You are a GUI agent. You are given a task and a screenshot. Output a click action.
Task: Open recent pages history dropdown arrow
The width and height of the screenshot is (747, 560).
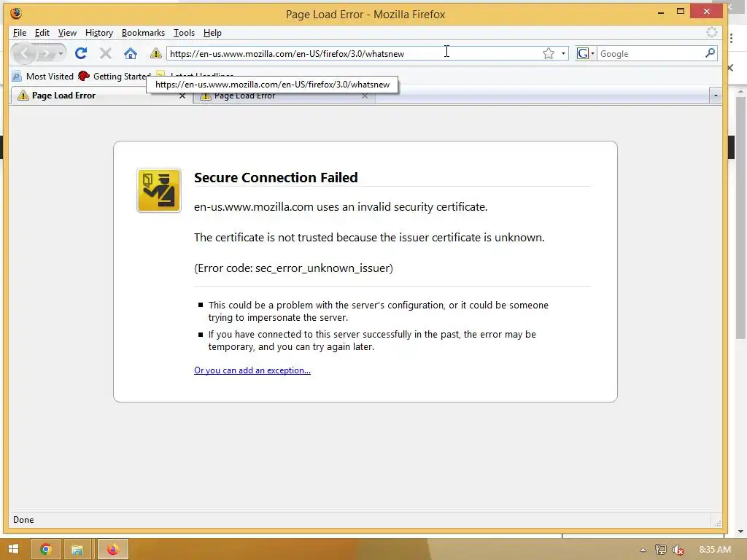(61, 53)
